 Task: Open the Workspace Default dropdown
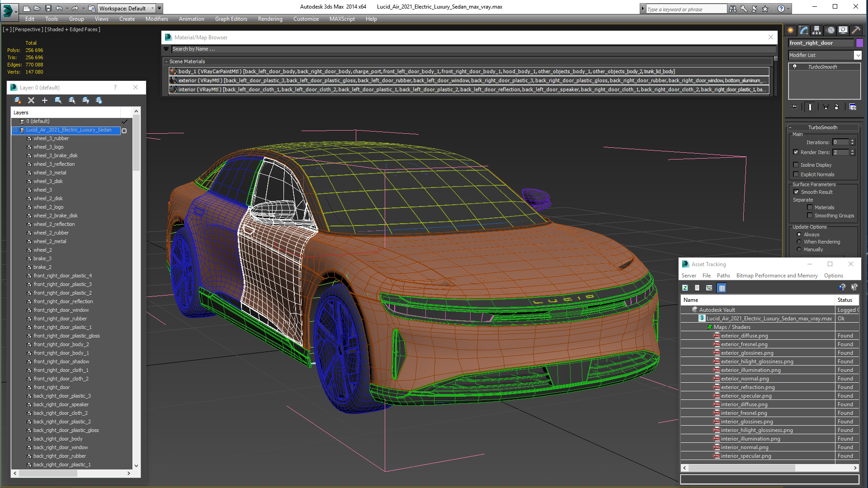(x=127, y=8)
